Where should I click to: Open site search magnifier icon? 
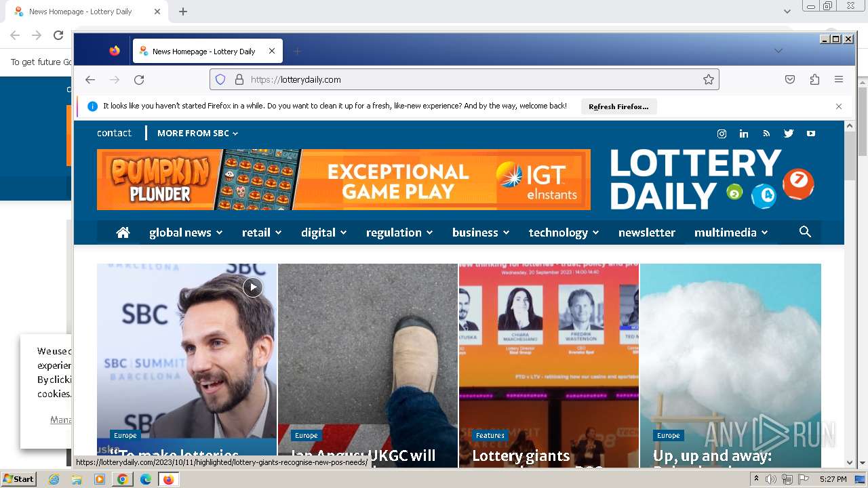pos(805,232)
